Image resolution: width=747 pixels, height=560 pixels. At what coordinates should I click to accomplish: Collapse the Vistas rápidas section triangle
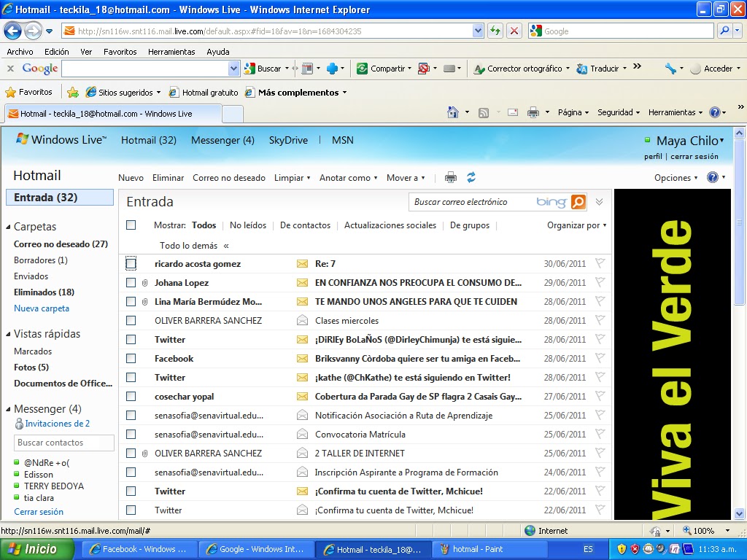pyautogui.click(x=8, y=334)
